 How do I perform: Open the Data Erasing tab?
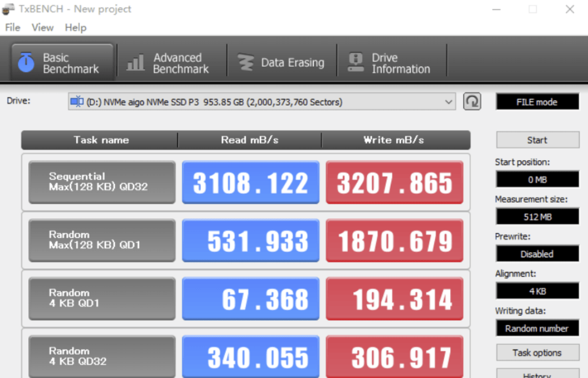[281, 62]
